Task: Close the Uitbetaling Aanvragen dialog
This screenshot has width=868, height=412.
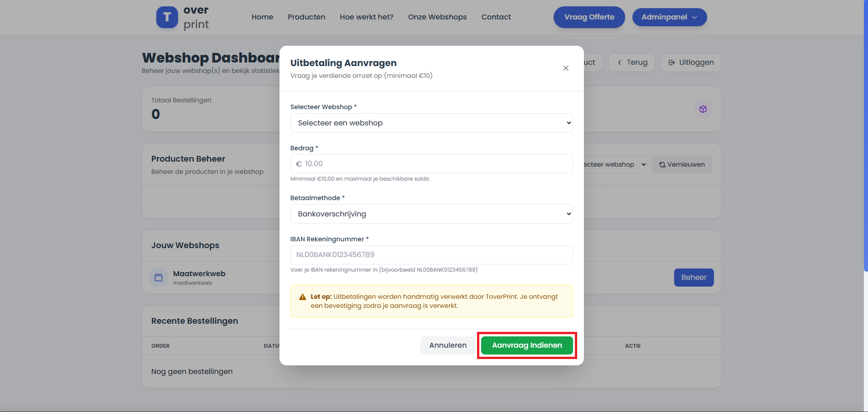Action: coord(565,68)
